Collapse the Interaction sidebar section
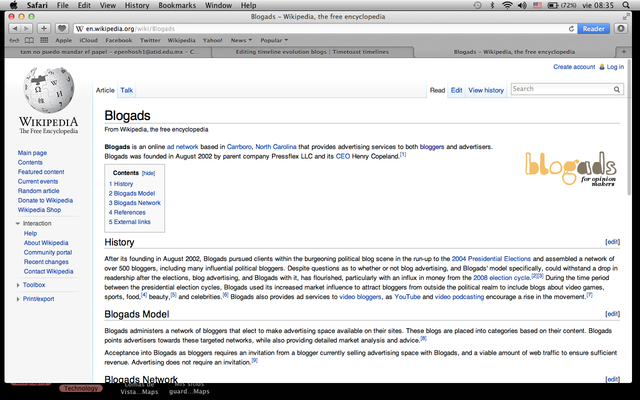The width and height of the screenshot is (640, 400). coord(18,223)
